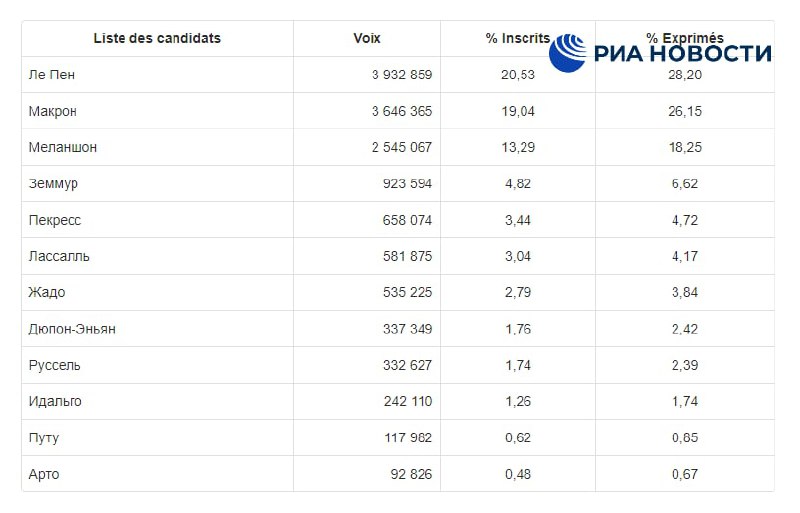Select the Руссель candidate name cell

click(55, 365)
